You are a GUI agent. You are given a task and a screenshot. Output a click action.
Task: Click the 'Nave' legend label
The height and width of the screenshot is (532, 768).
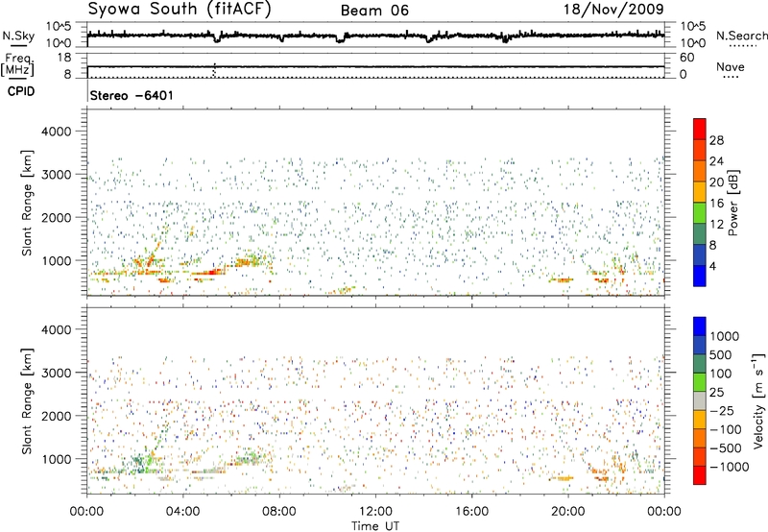731,67
